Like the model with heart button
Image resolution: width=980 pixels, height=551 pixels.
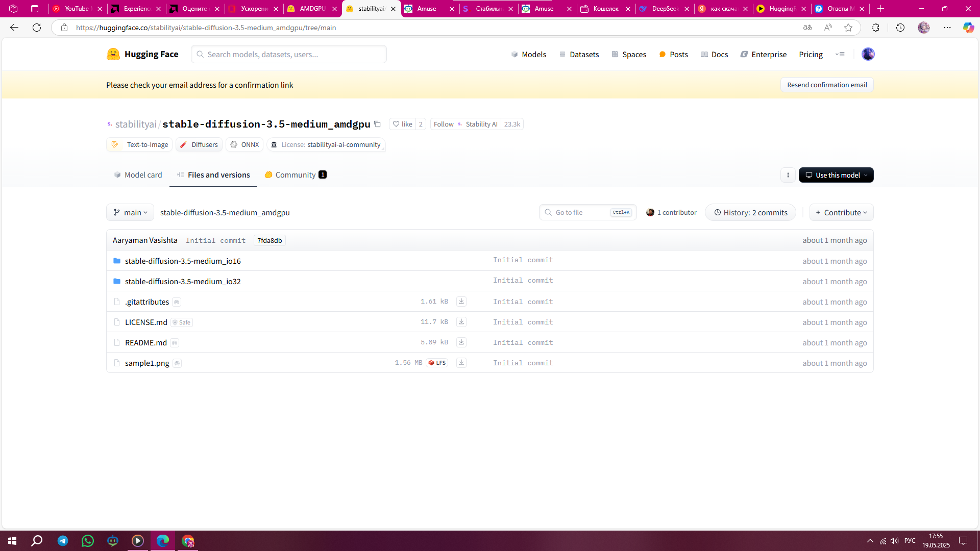(402, 124)
